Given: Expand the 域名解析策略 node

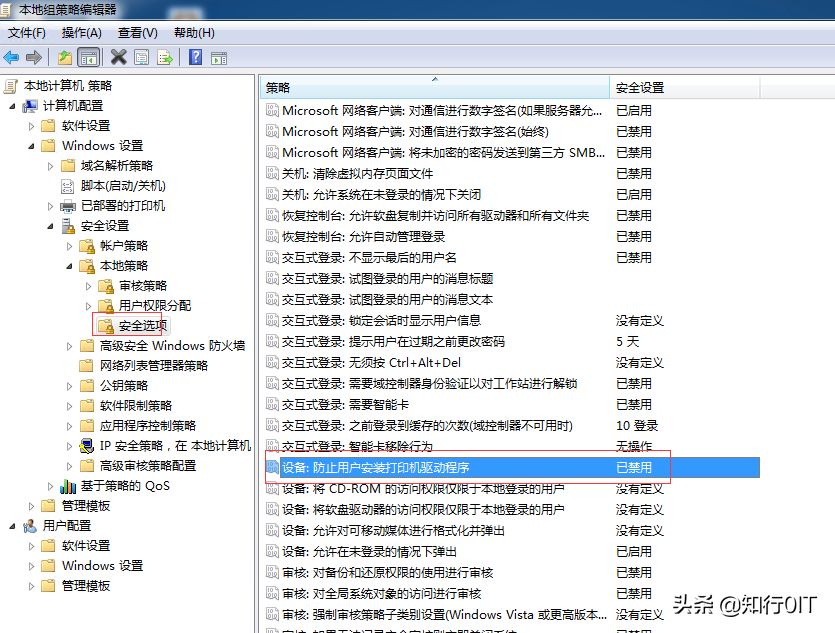Looking at the screenshot, I should coord(50,166).
